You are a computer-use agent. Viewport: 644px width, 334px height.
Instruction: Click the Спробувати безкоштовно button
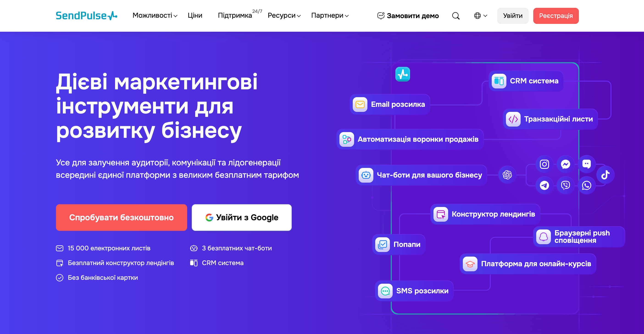click(121, 217)
